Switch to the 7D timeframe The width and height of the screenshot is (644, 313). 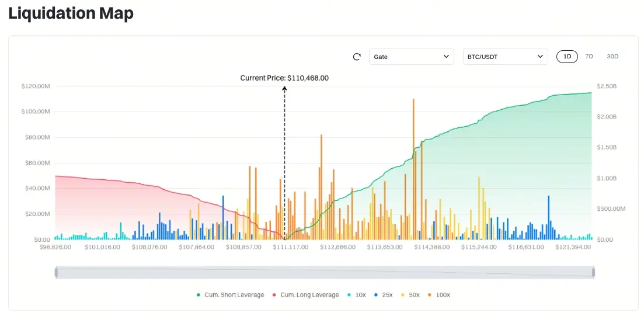coord(589,56)
